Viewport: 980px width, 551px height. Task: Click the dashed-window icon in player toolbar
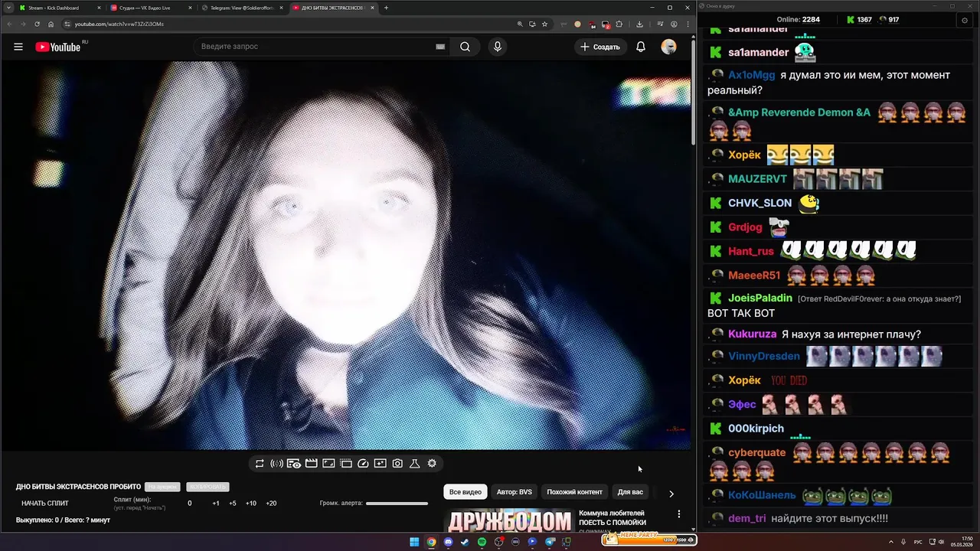[346, 464]
